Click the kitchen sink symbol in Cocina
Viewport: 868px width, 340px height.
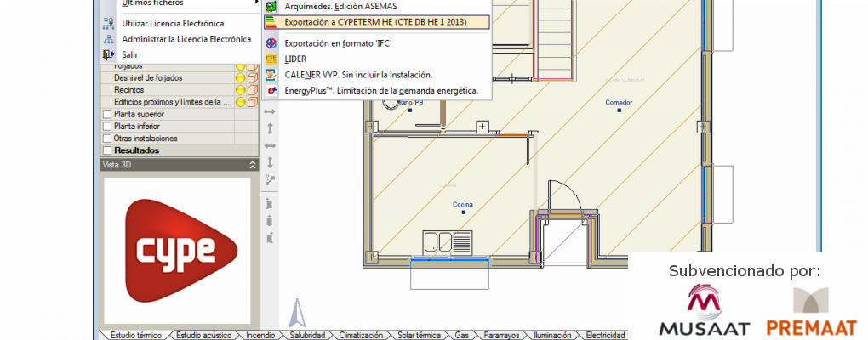click(448, 242)
